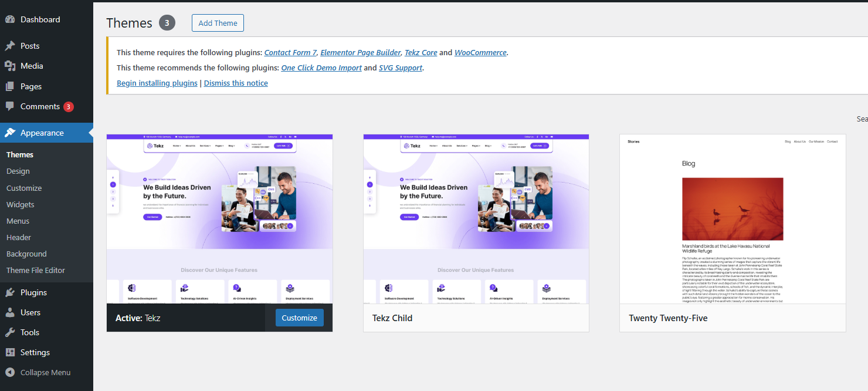The image size is (868, 391).
Task: Go to Media library menu
Action: [46, 66]
